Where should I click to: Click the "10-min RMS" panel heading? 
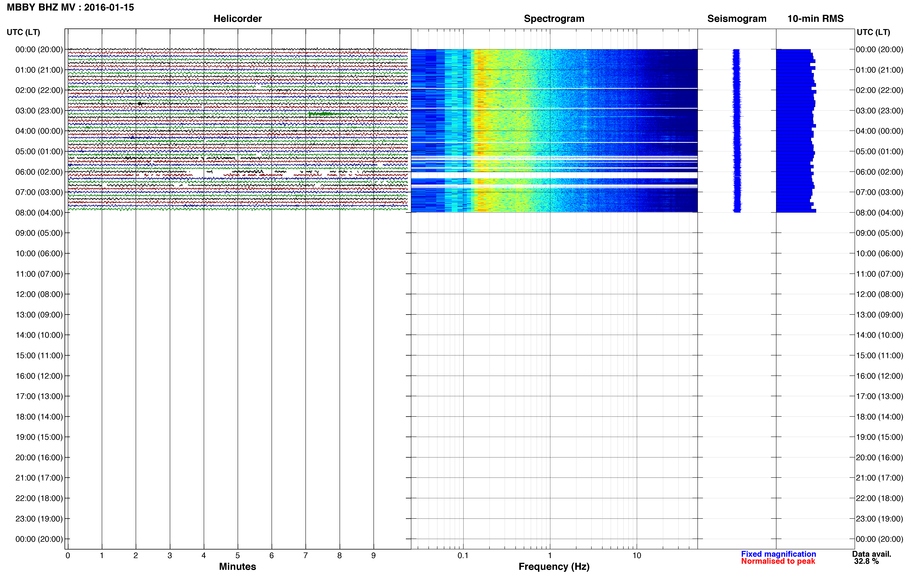click(816, 18)
